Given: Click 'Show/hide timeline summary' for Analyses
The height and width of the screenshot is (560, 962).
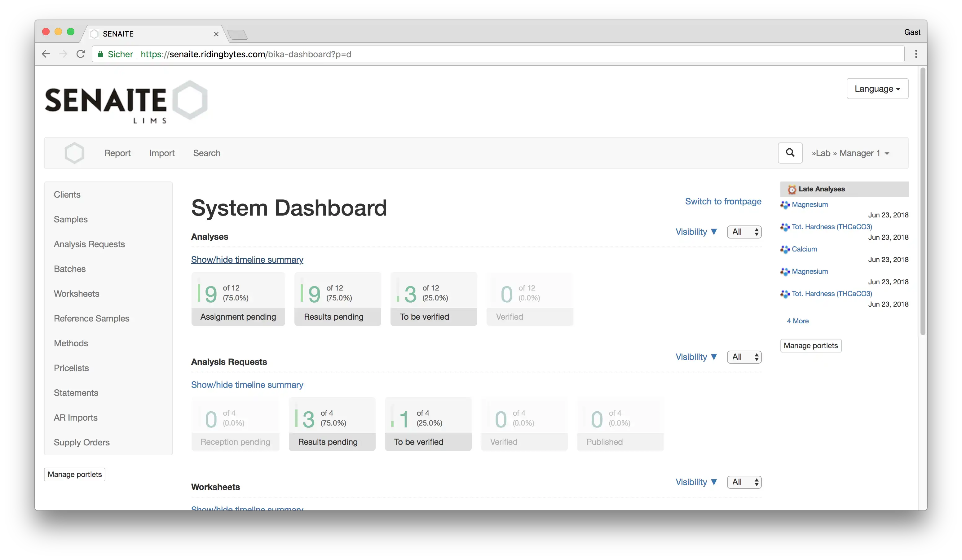Looking at the screenshot, I should 247,259.
